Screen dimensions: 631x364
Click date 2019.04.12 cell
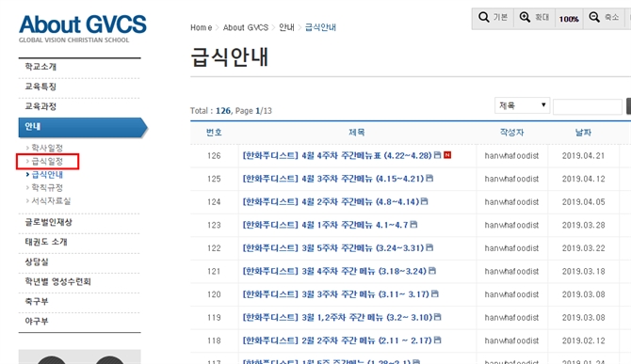[583, 179]
